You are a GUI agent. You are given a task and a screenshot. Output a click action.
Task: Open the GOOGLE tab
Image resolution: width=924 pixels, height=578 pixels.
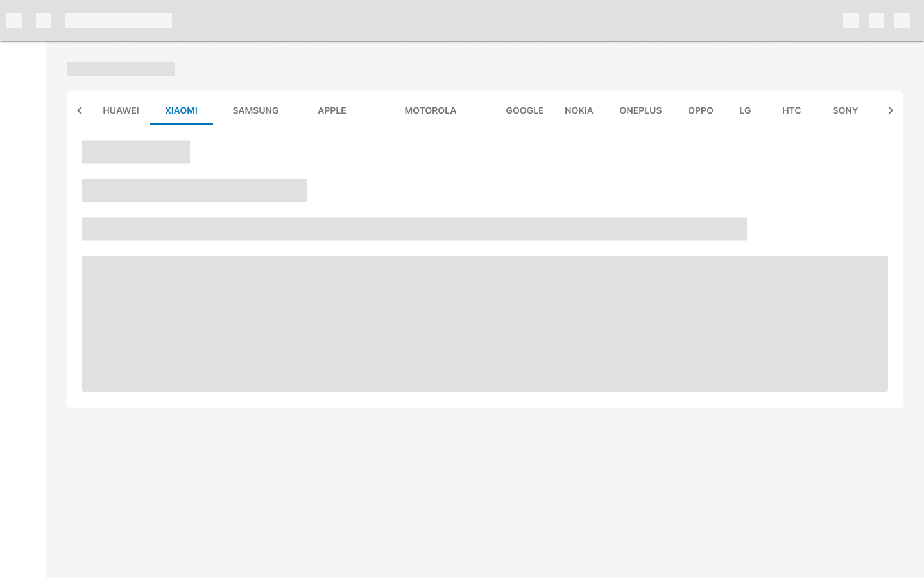[525, 110]
